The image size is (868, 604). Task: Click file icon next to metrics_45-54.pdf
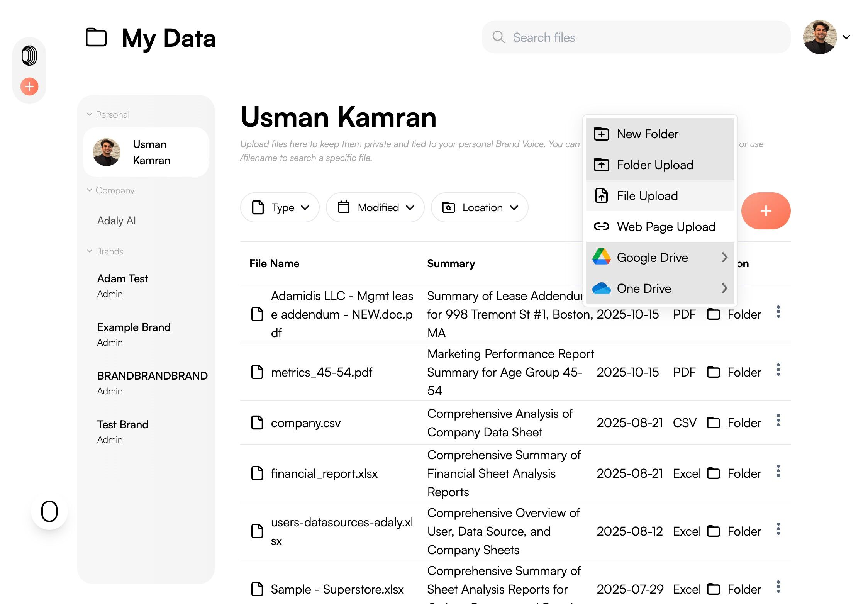pyautogui.click(x=257, y=372)
